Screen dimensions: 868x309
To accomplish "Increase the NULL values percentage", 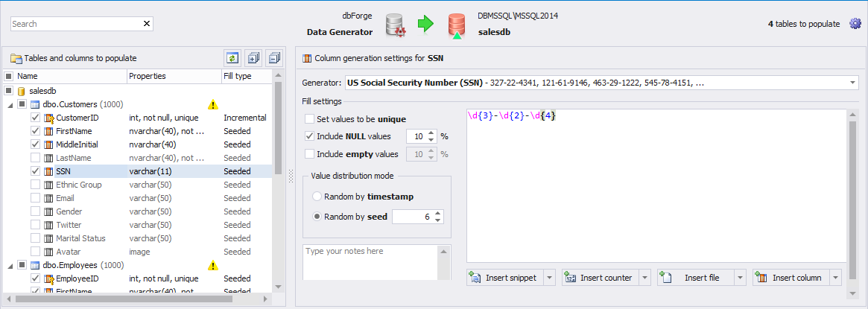I will click(x=431, y=133).
